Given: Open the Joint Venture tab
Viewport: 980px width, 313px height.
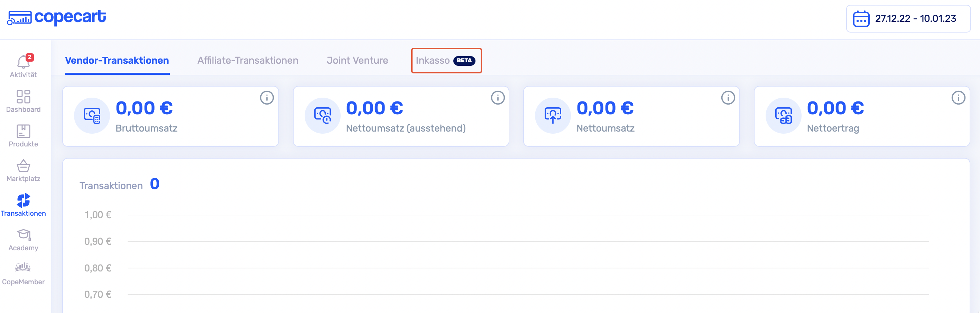Looking at the screenshot, I should coord(357,61).
